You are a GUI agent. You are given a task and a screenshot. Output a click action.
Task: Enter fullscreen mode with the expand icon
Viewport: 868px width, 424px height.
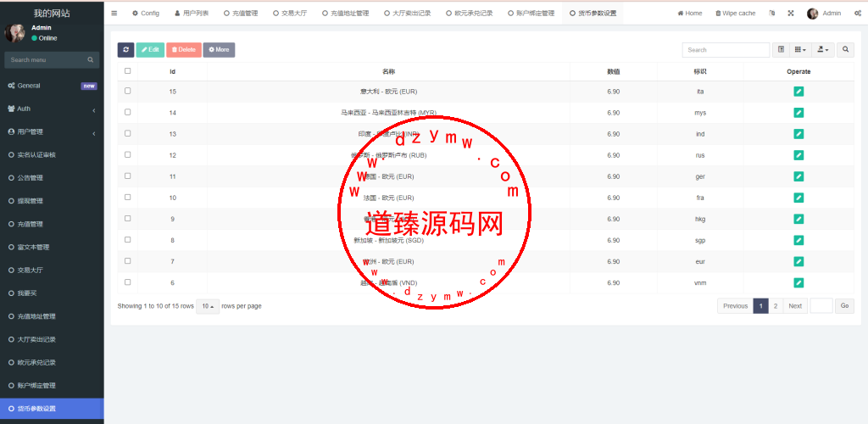coord(791,14)
